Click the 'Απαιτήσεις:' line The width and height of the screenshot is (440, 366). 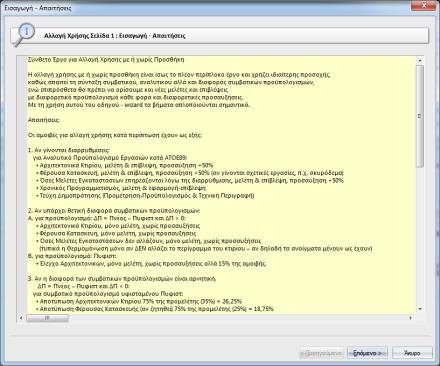point(44,120)
